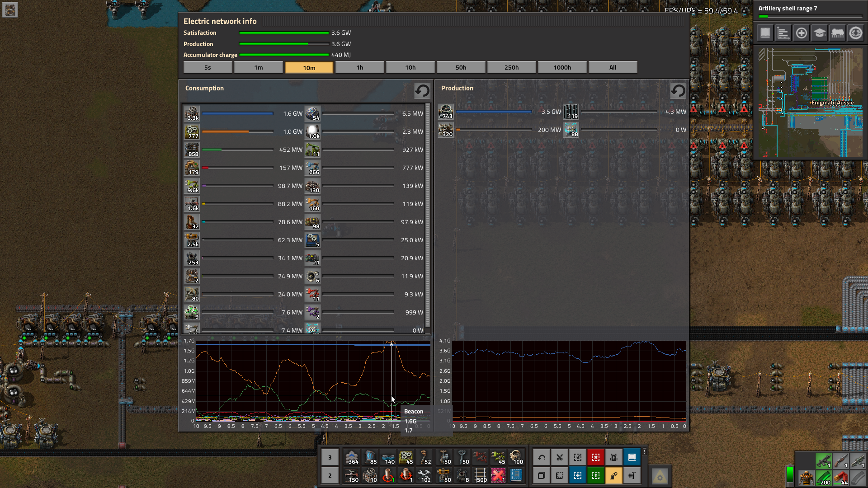868x488 pixels.
Task: Choose the 1000h time range
Action: click(562, 67)
